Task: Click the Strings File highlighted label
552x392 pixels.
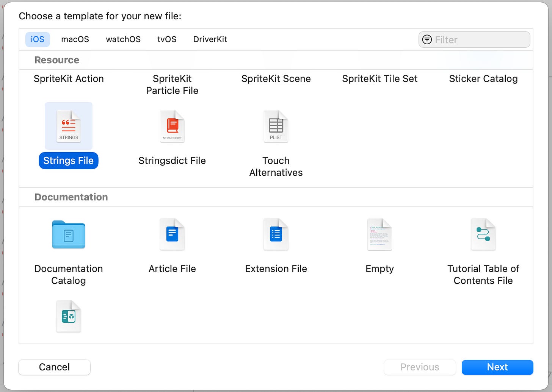Action: (69, 161)
